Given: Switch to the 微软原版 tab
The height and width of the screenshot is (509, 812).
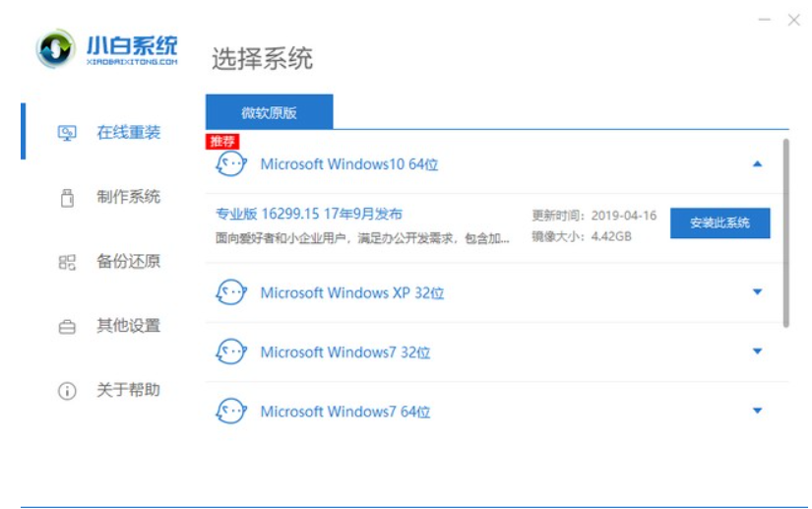Looking at the screenshot, I should tap(270, 112).
